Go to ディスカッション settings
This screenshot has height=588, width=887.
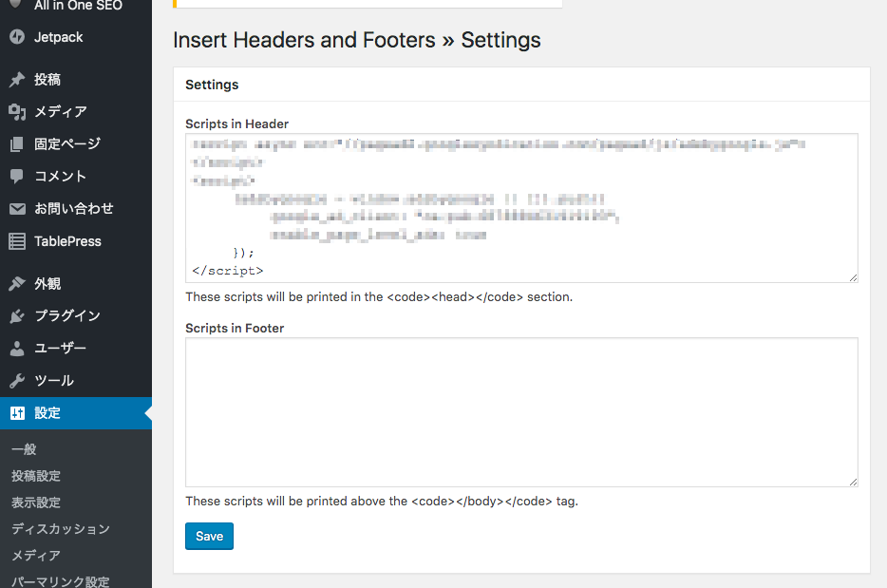61,529
